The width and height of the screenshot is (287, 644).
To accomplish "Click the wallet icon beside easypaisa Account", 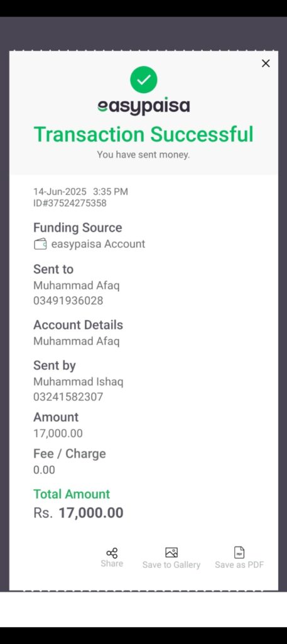I will (x=40, y=244).
